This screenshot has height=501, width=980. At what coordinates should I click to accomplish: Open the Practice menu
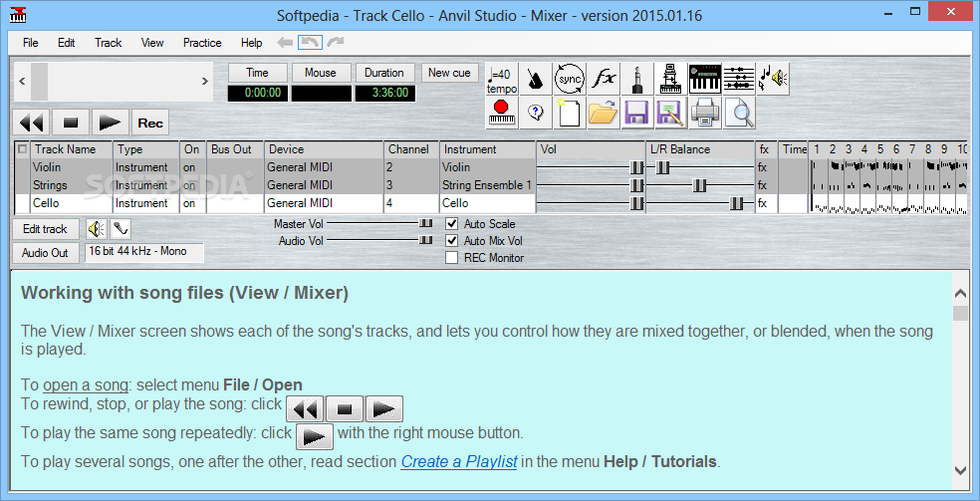(x=202, y=43)
